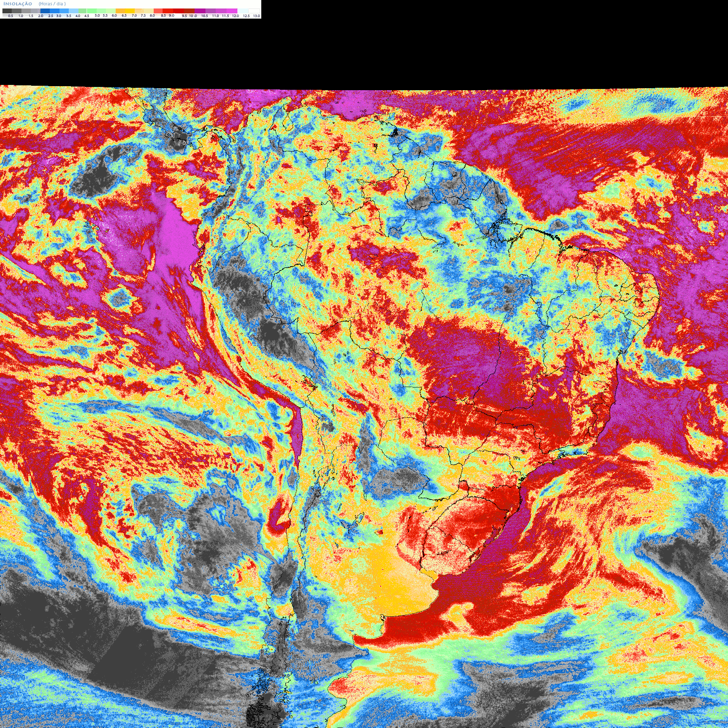The height and width of the screenshot is (728, 728).
Task: Click the '1.0' legend value
Action: pos(21,16)
